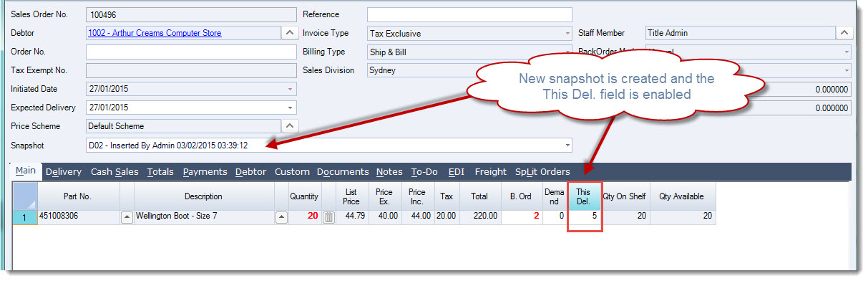
Task: Select part number cell 451008306
Action: tap(78, 217)
